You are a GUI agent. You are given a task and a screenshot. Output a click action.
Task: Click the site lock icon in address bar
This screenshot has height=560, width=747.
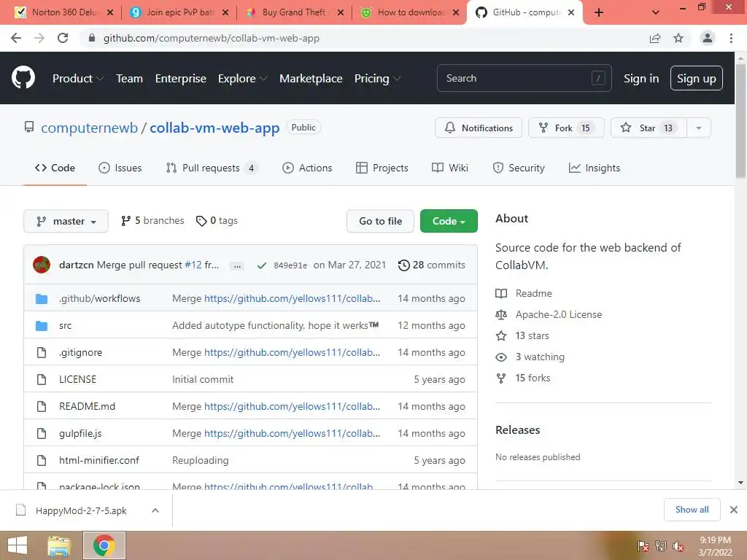click(x=92, y=38)
